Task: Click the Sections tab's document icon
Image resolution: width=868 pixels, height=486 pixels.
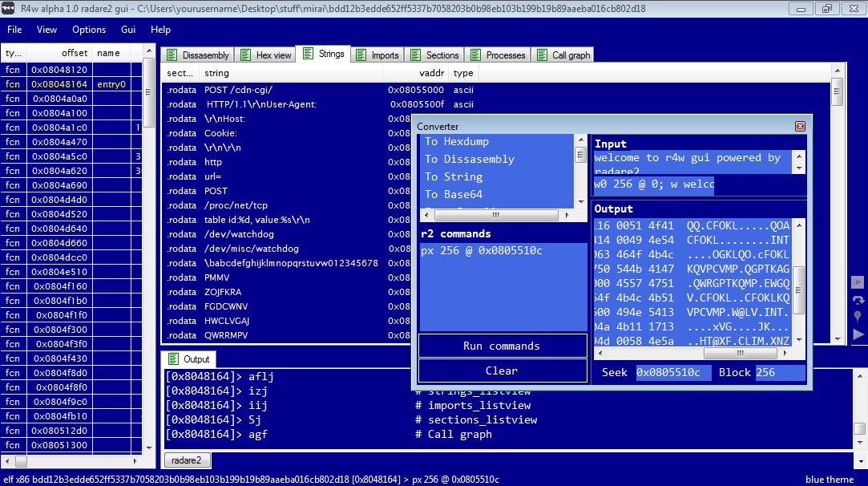Action: (415, 55)
